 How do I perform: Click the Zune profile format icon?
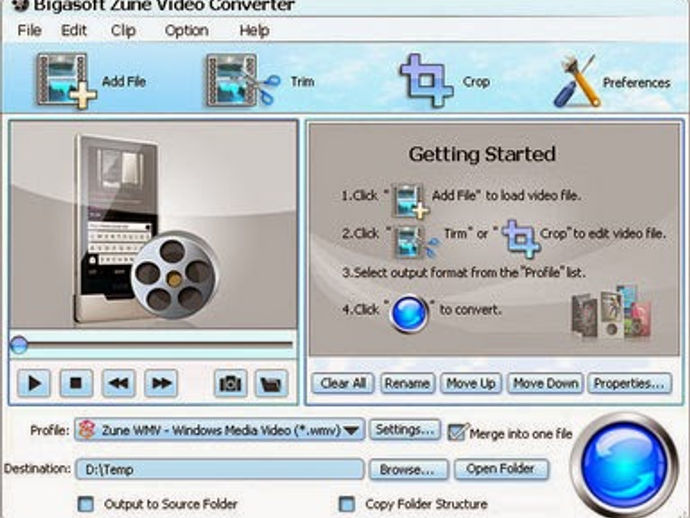87,430
